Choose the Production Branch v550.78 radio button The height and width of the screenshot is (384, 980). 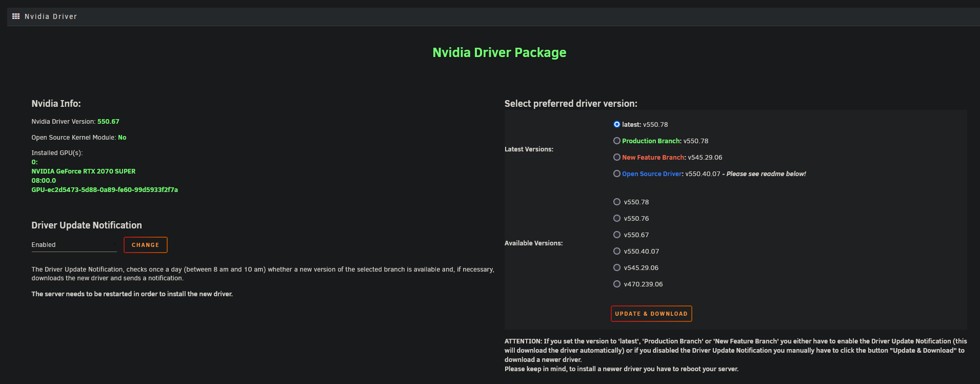click(617, 141)
